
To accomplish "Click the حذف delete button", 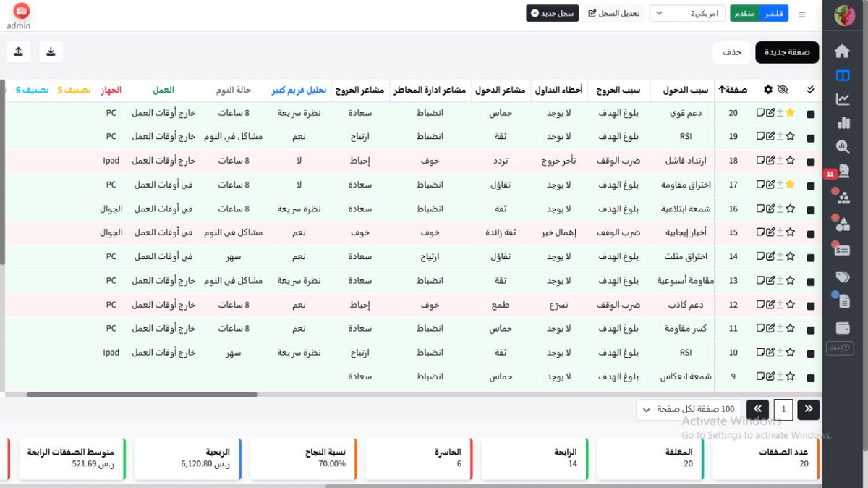I will coord(731,52).
